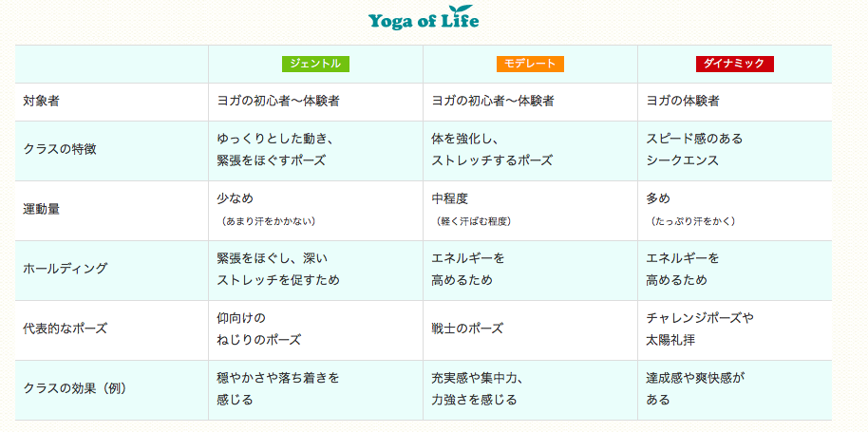Screen dimensions: 868x432
Task: Click the 仰向けのねじりのポーズ cell
Action: pos(315,329)
